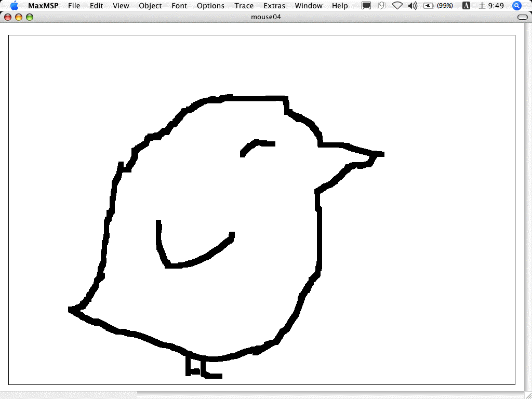
Task: Open the Help menu
Action: [340, 6]
